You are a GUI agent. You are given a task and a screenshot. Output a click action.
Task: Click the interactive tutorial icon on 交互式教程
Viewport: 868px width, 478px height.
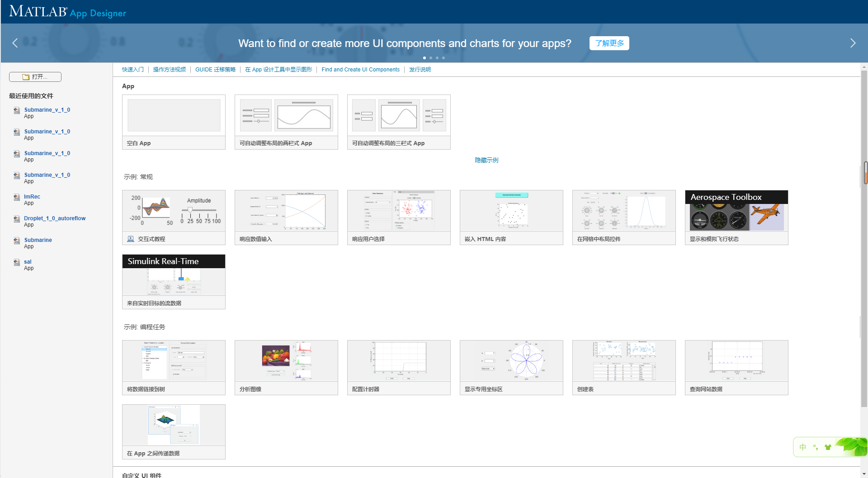pyautogui.click(x=131, y=239)
